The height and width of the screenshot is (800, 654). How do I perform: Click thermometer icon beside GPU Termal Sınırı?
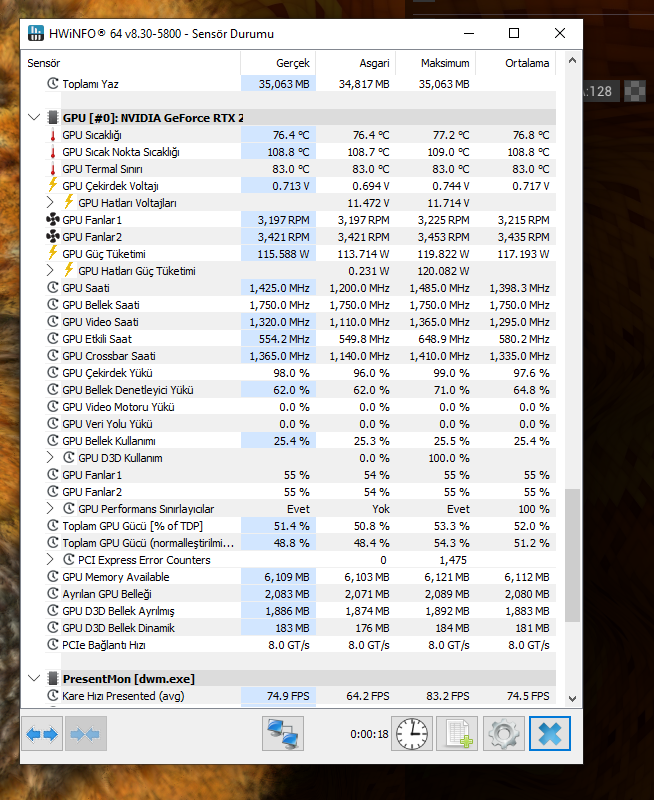click(x=53, y=169)
